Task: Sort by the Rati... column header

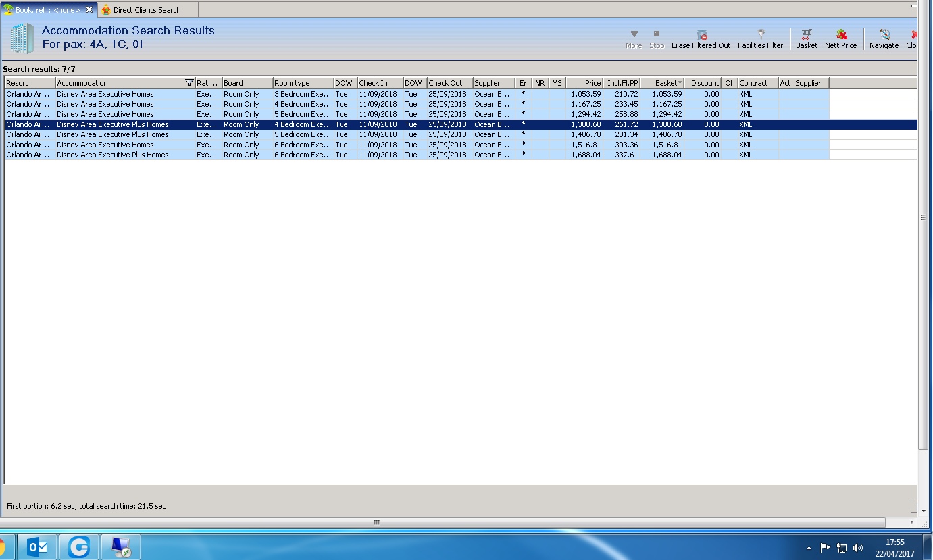Action: [x=209, y=83]
